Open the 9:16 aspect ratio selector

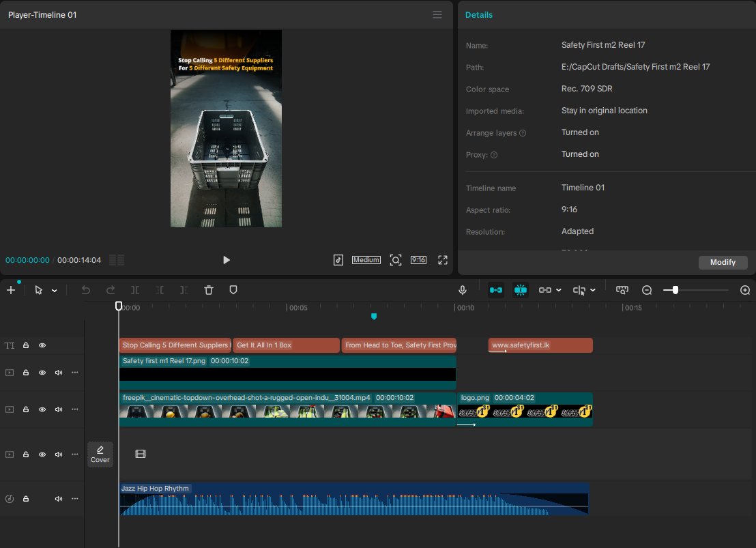(418, 260)
